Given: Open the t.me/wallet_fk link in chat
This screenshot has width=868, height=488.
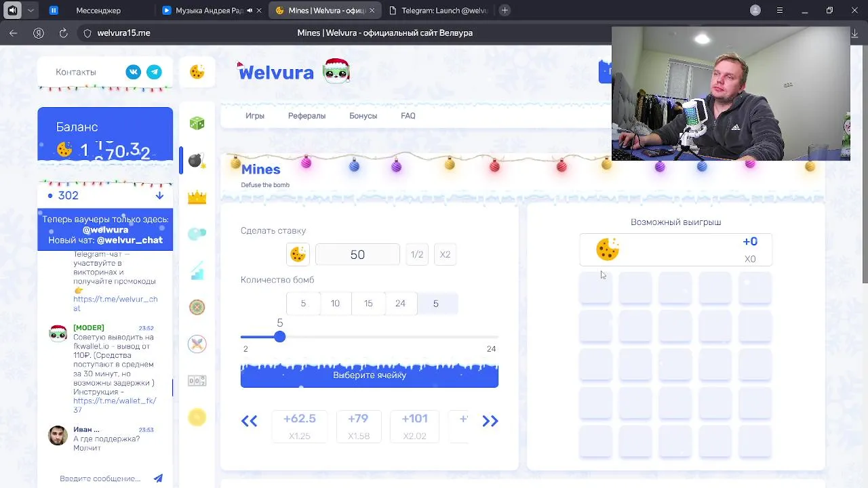Looking at the screenshot, I should coord(115,405).
